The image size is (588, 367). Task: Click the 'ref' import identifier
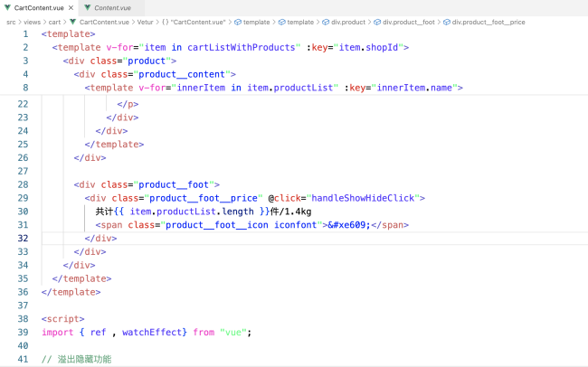98,332
